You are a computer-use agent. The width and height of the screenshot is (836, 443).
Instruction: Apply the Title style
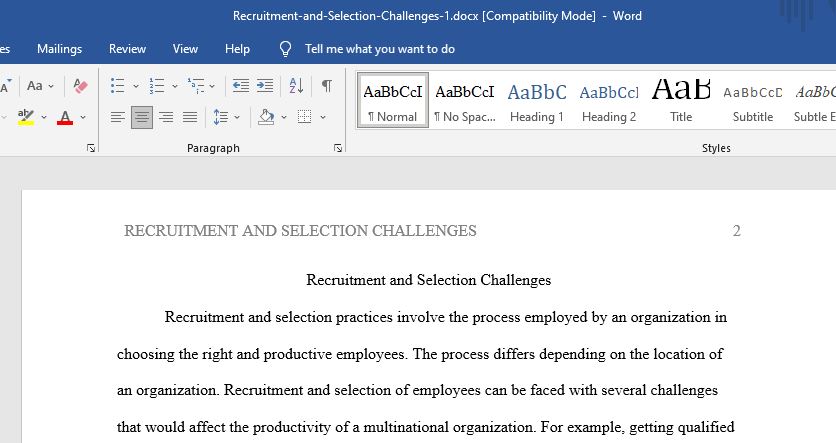coord(681,100)
